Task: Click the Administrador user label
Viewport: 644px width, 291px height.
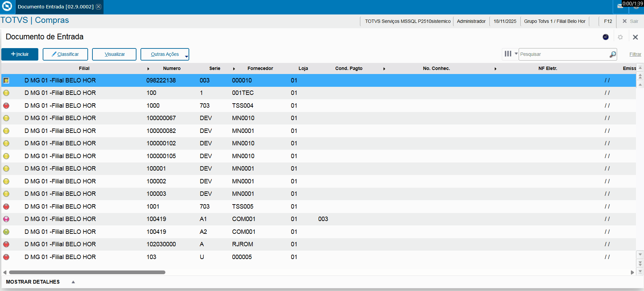Action: (471, 21)
